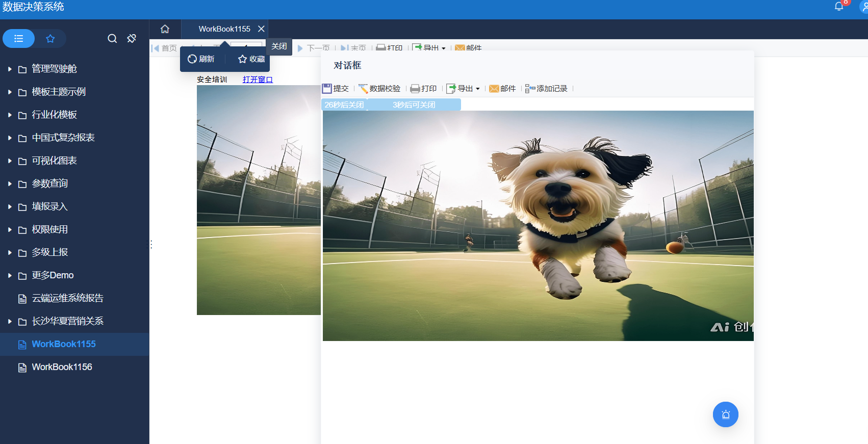868x444 pixels.
Task: Click the 行业化模板 folder icon
Action: tap(22, 115)
